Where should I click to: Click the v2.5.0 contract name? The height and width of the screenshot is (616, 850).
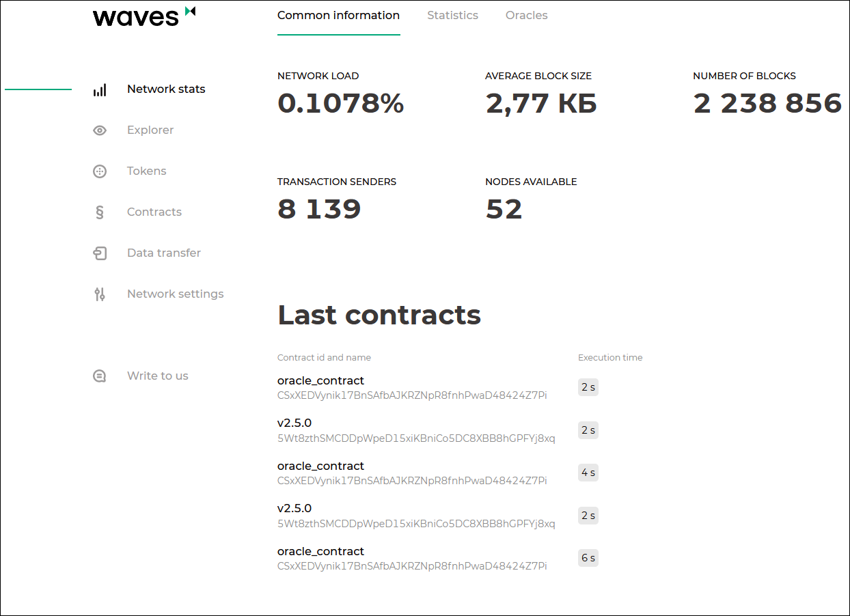tap(294, 423)
